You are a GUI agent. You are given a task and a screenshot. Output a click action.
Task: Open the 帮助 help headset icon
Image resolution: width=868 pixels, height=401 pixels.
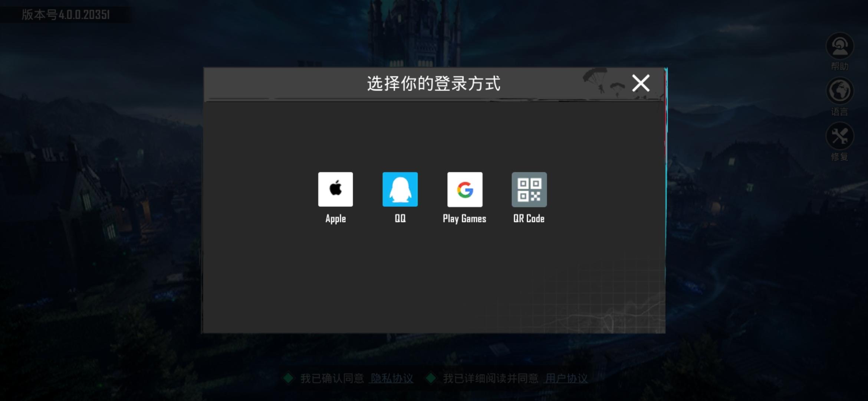[840, 47]
